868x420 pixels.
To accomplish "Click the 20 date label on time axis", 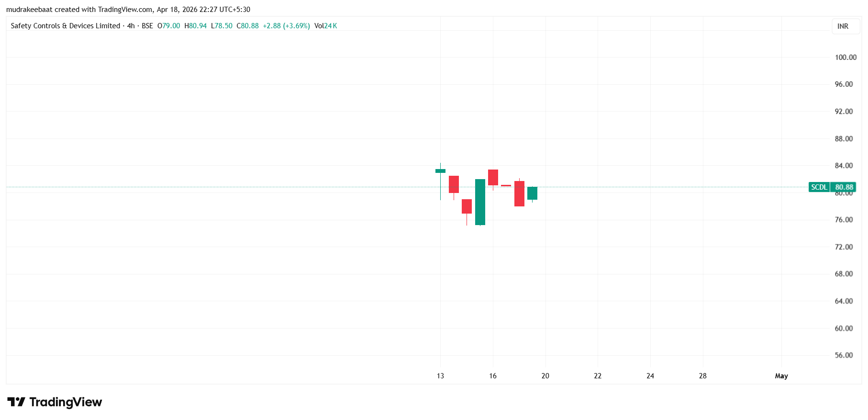I will click(x=545, y=376).
